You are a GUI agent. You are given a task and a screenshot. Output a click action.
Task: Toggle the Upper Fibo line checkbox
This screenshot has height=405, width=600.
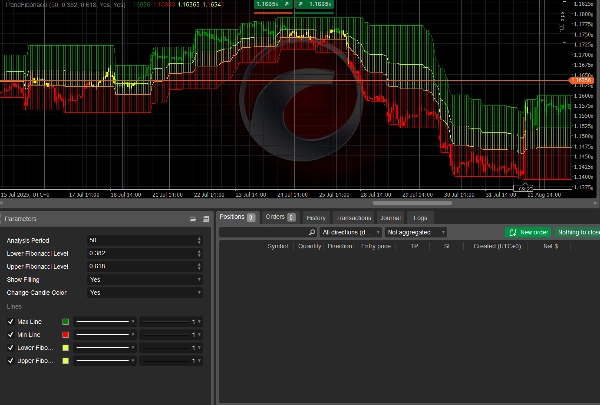[11, 361]
